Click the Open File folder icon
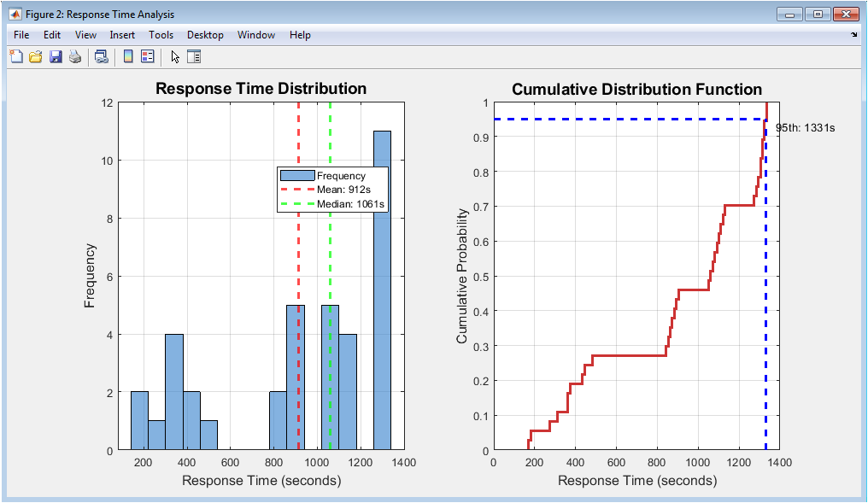This screenshot has width=868, height=503. coord(36,57)
